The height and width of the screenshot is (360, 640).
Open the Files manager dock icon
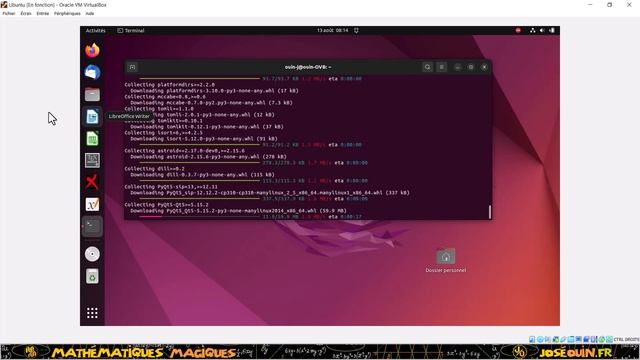[92, 94]
